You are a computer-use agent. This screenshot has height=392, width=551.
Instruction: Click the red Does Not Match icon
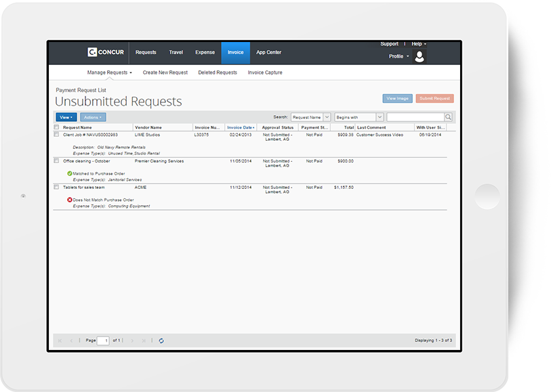click(70, 200)
